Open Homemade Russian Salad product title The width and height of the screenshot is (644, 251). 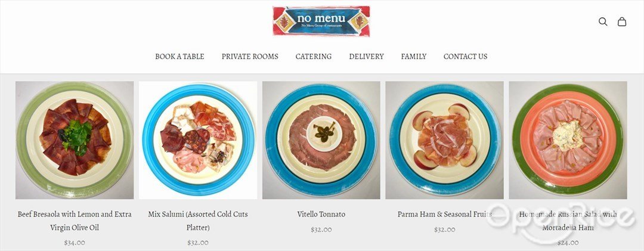tap(568, 221)
